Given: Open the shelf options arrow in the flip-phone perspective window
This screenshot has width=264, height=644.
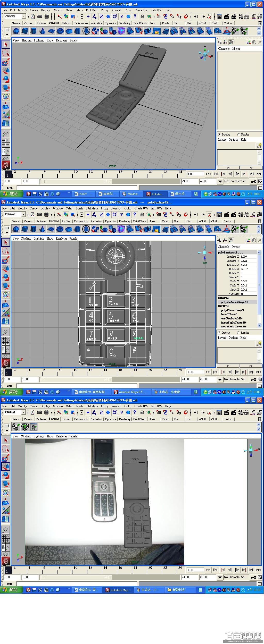Looking at the screenshot, I should click(7, 34).
